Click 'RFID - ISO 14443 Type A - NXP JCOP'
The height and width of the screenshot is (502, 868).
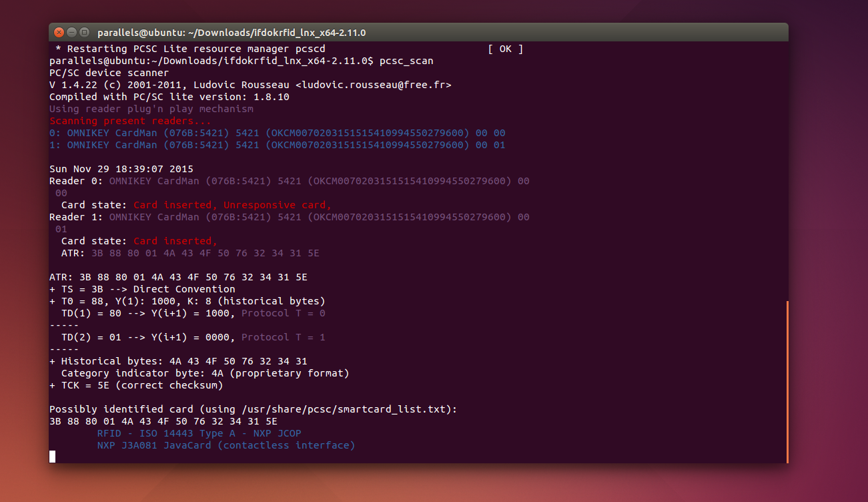pyautogui.click(x=199, y=433)
